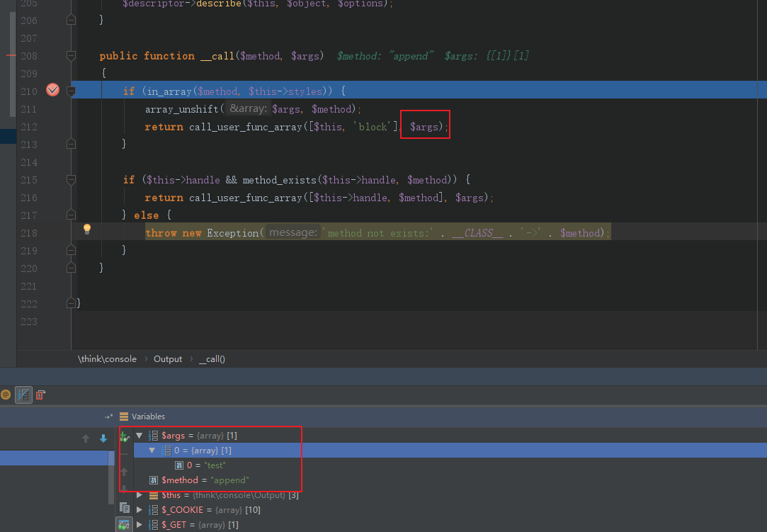
Task: Toggle the show watches glasses button
Action: [x=124, y=525]
